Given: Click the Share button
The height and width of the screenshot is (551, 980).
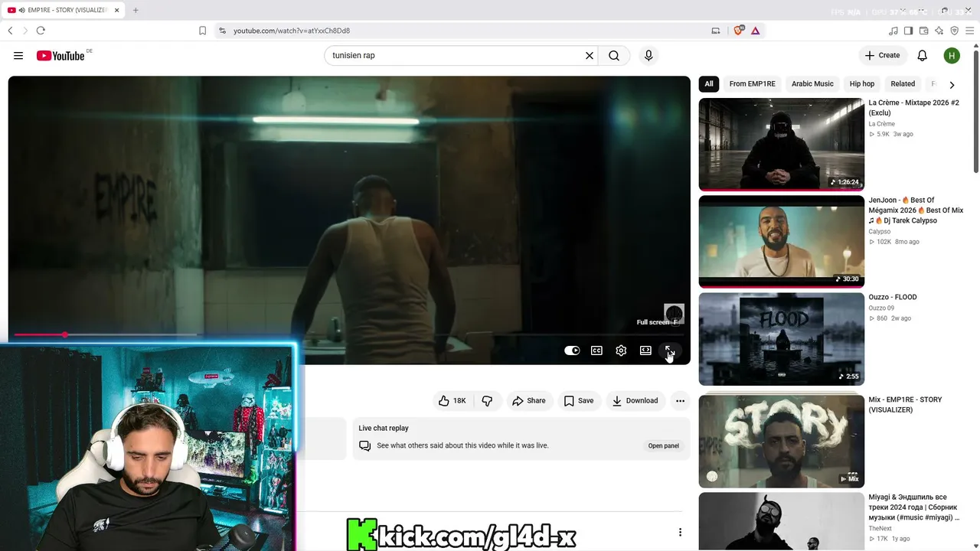Looking at the screenshot, I should click(x=529, y=400).
